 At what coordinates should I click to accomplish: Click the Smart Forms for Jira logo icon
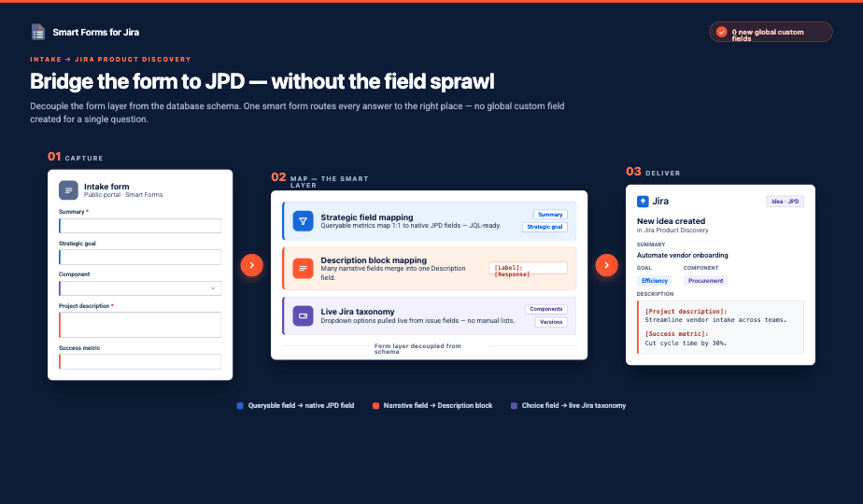(x=38, y=32)
